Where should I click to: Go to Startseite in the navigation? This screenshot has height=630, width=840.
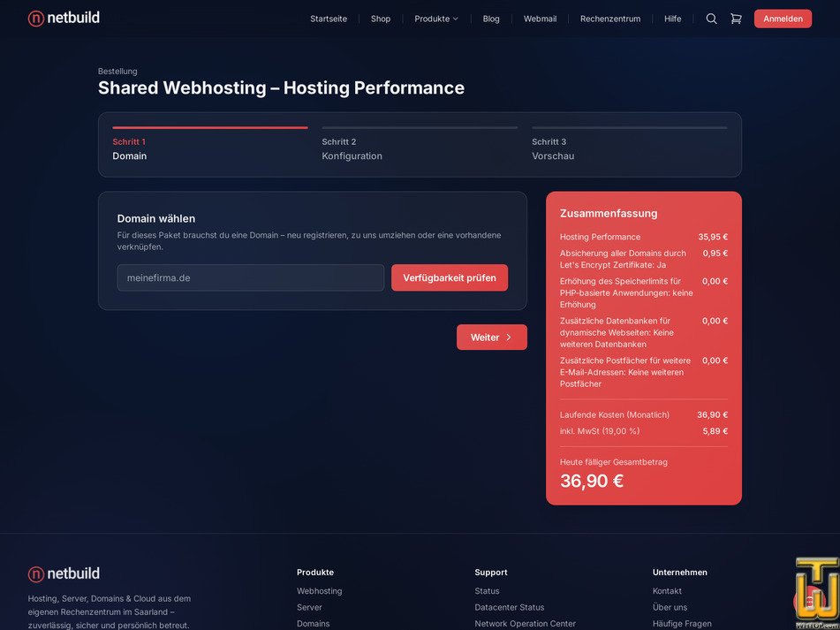pos(329,19)
